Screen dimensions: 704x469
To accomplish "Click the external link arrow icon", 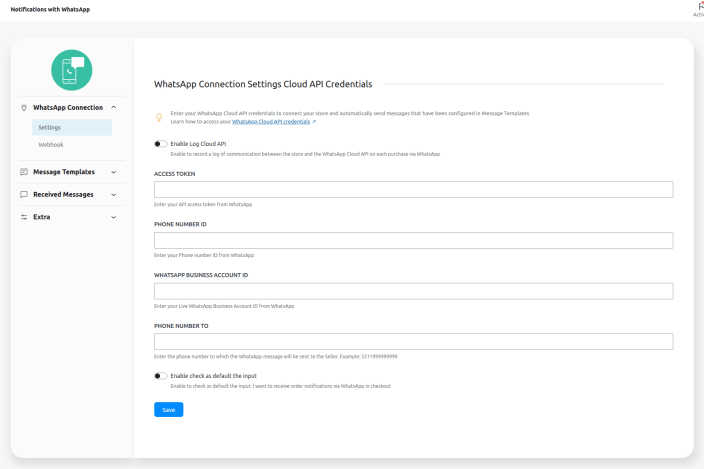I will (x=314, y=121).
